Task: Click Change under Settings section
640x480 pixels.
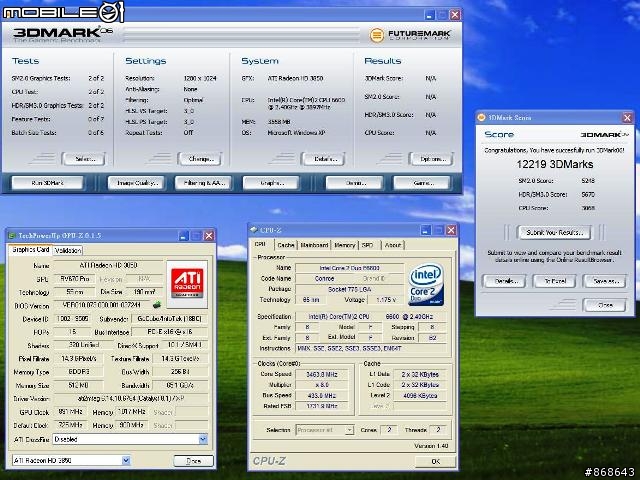Action: 200,159
